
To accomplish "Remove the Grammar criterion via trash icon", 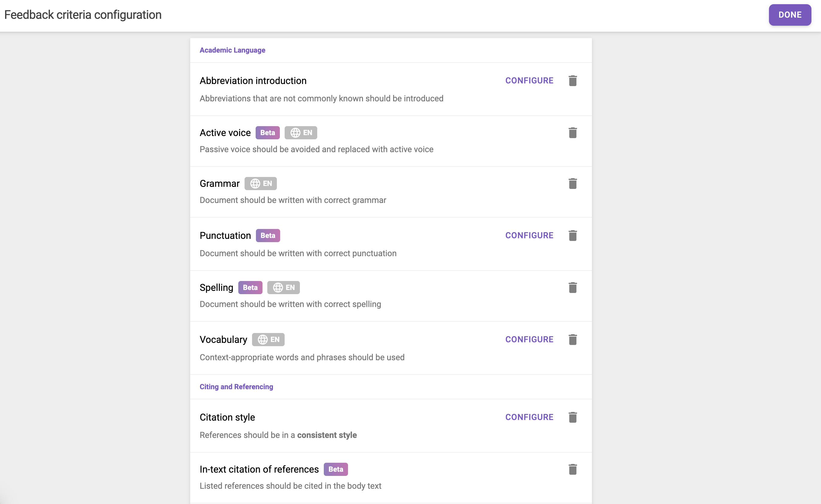I will 573,184.
